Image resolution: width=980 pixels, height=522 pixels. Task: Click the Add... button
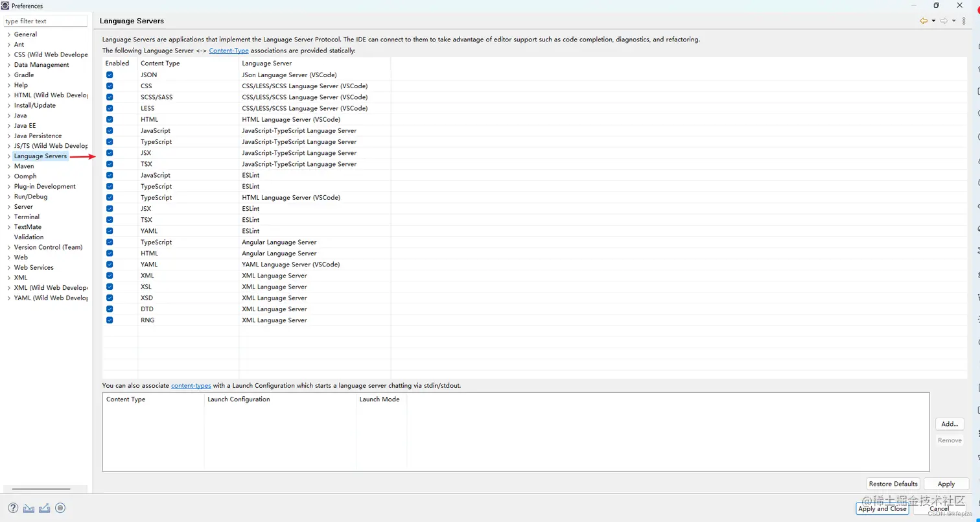[950, 424]
